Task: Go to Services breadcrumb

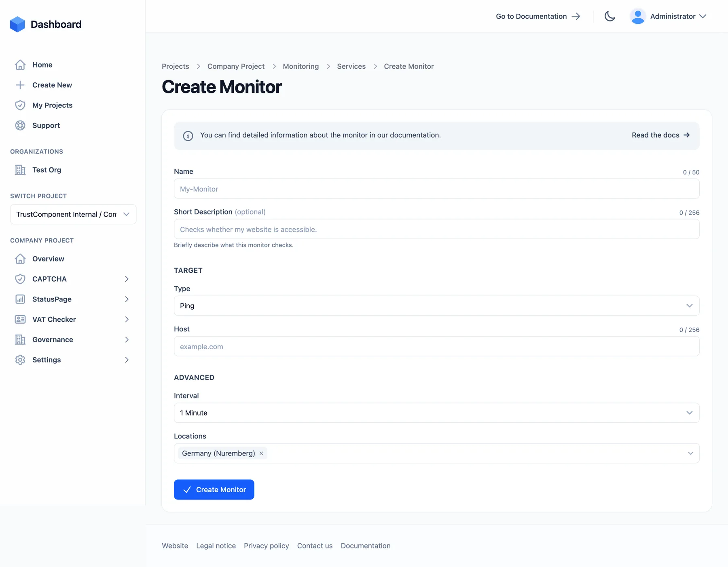Action: 351,66
